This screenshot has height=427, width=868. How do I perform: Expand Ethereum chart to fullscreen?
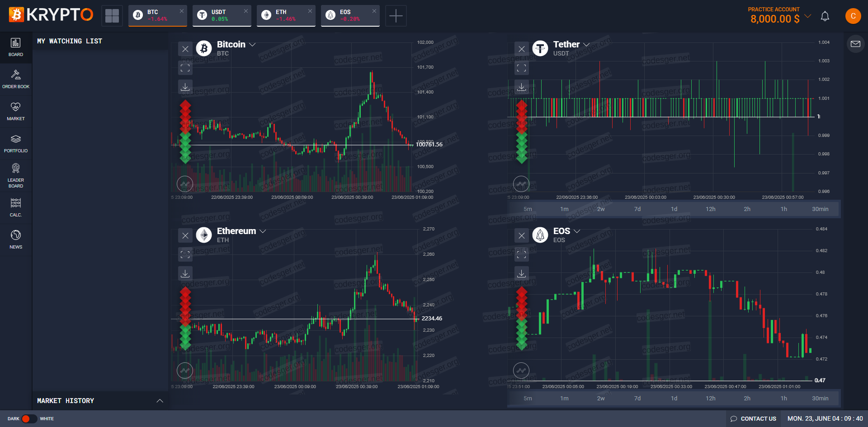pyautogui.click(x=185, y=254)
